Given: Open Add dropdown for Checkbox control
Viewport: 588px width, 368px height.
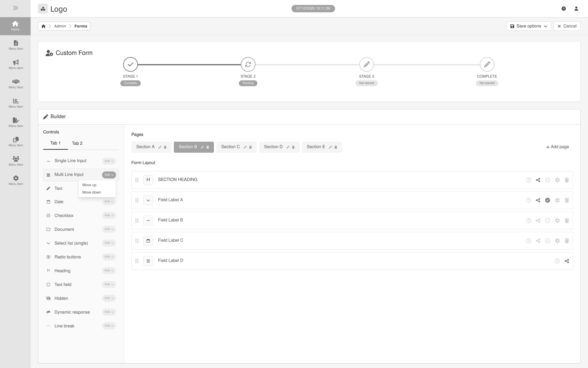Looking at the screenshot, I should point(109,215).
